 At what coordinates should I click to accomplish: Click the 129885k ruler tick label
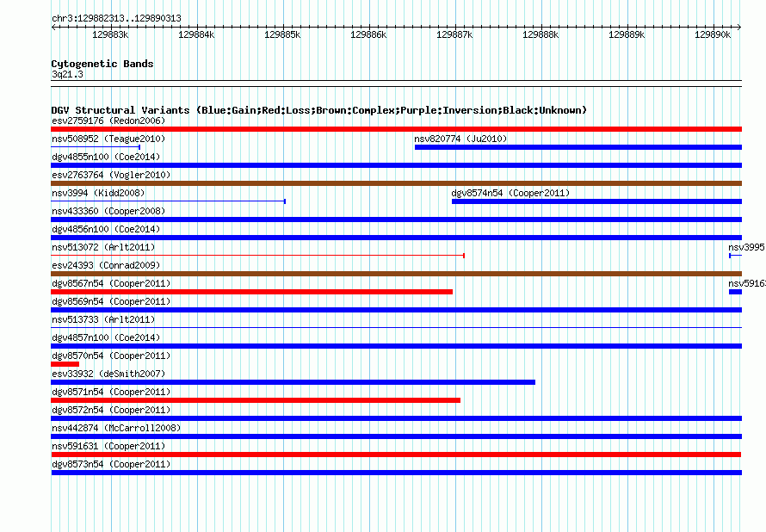click(x=282, y=34)
